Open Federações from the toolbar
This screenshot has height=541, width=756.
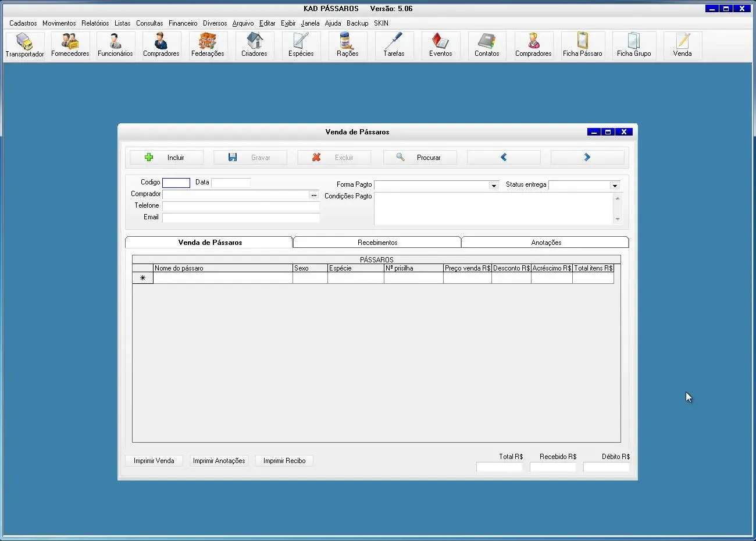pyautogui.click(x=208, y=45)
